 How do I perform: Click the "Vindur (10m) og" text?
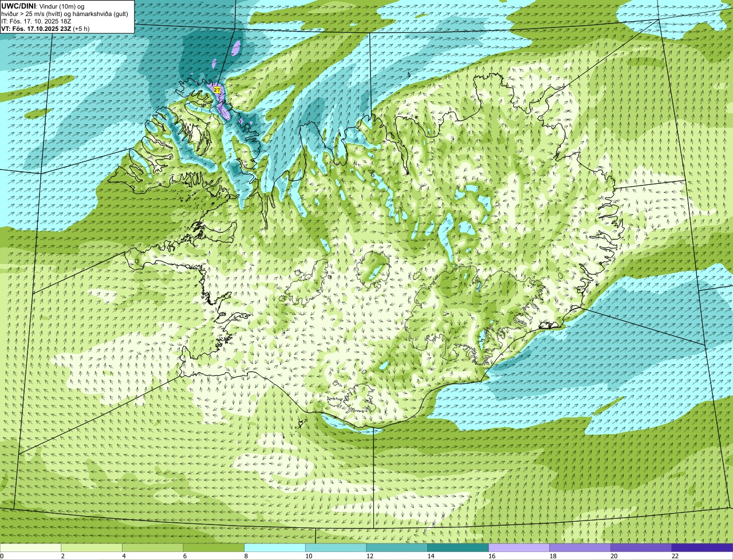coord(63,6)
